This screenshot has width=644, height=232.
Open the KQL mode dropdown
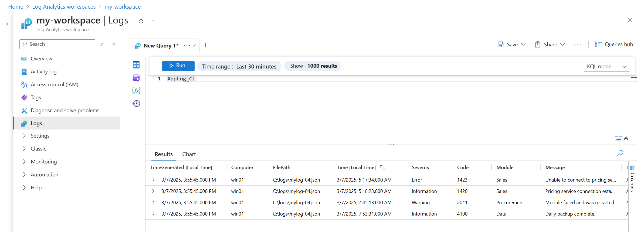[607, 66]
